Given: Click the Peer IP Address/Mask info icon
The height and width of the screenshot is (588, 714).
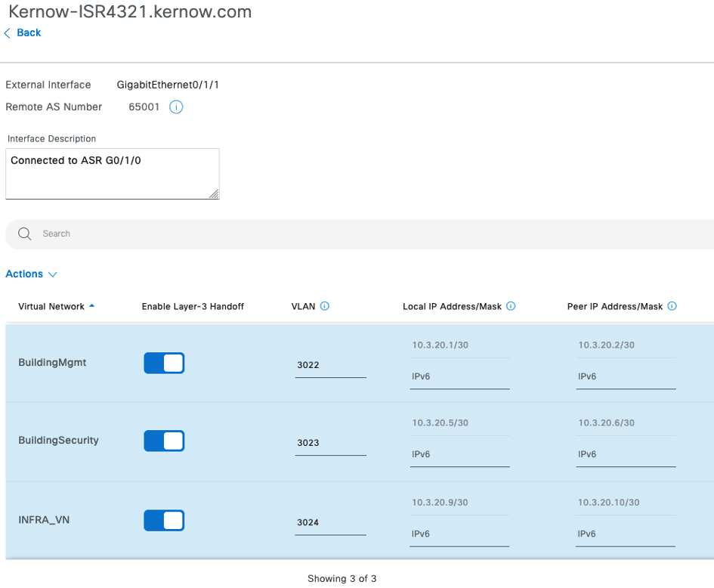Looking at the screenshot, I should pyautogui.click(x=672, y=306).
